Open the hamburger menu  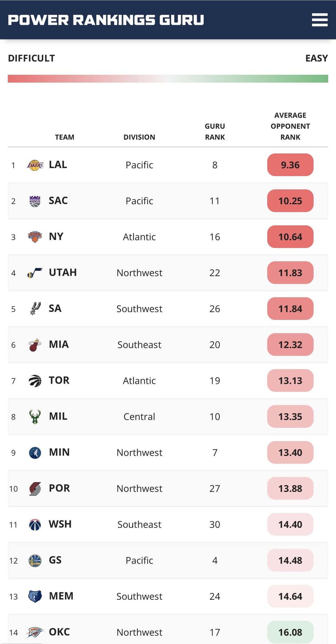tap(320, 20)
